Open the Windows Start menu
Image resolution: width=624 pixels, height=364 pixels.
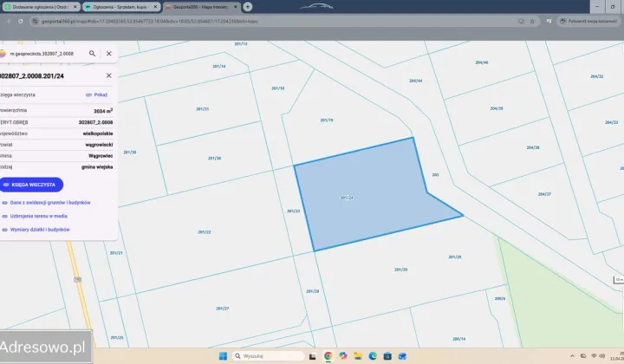[x=222, y=355]
